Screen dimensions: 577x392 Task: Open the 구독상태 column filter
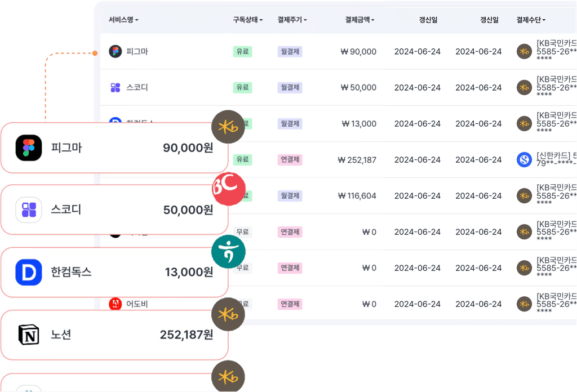click(x=248, y=20)
